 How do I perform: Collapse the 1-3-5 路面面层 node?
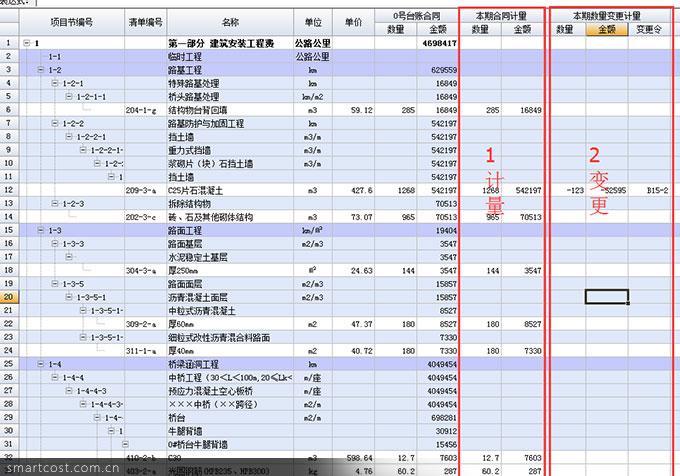click(x=55, y=284)
